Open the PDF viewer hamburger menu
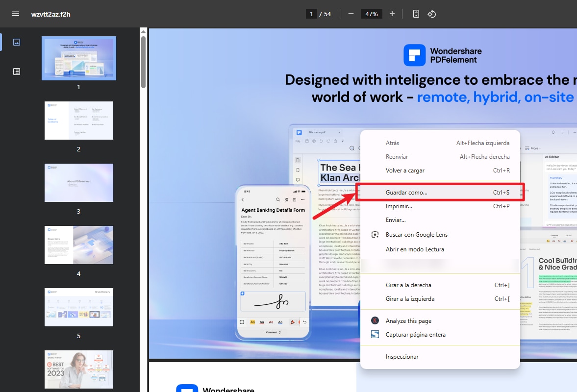Image resolution: width=577 pixels, height=392 pixels. [x=16, y=14]
